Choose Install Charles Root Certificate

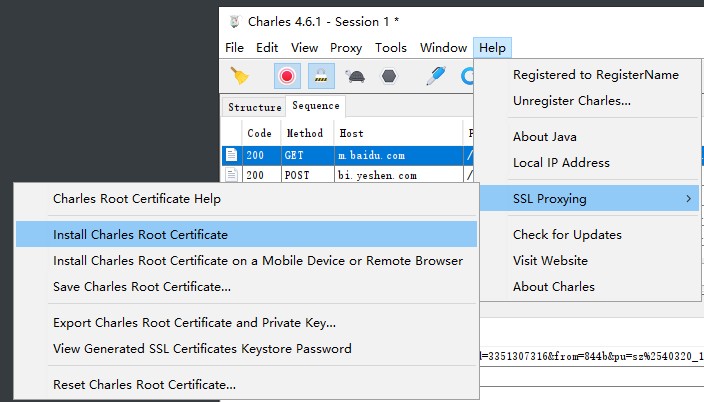pos(140,235)
